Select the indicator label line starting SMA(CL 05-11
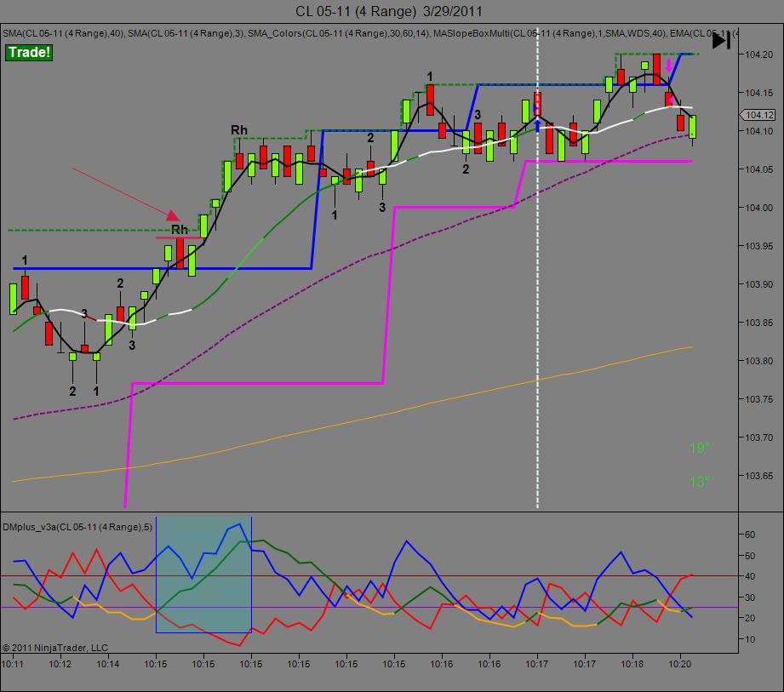This screenshot has width=784, height=692. (370, 33)
